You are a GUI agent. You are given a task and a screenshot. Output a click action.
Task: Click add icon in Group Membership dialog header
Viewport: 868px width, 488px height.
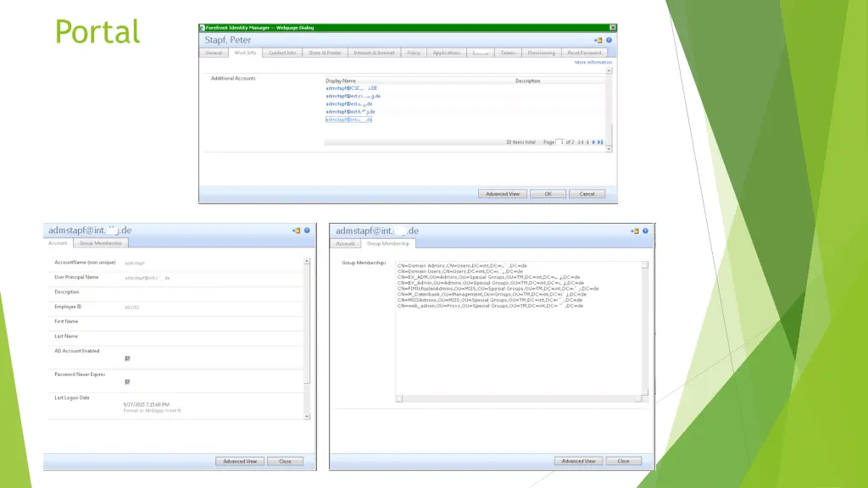point(635,230)
